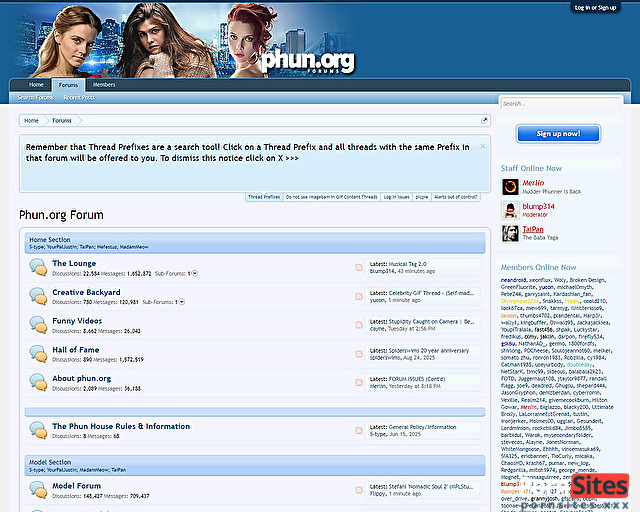Show the Alerts out of control notice tab

pyautogui.click(x=456, y=197)
